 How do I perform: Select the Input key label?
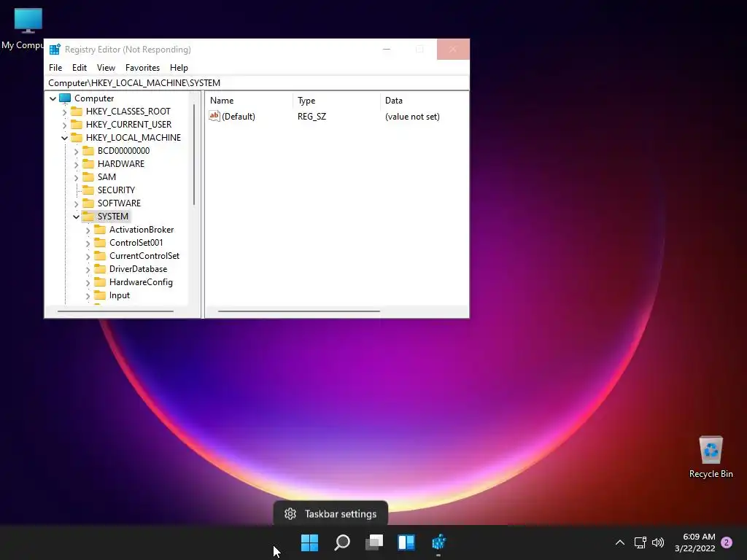120,295
